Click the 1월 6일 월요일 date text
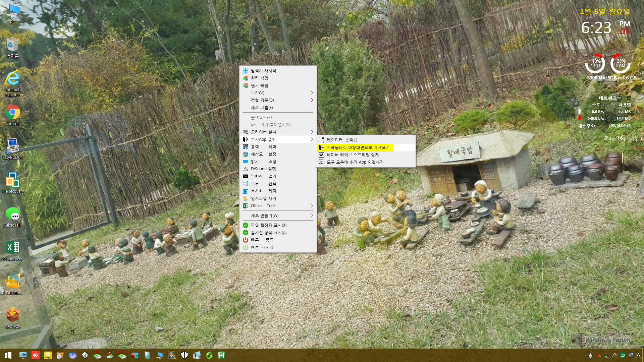The width and height of the screenshot is (644, 362). [x=605, y=12]
